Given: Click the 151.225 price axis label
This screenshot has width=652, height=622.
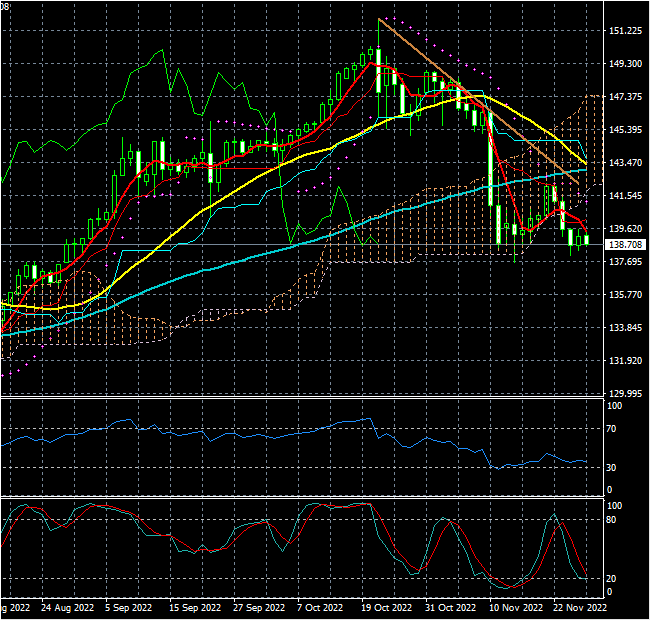Looking at the screenshot, I should click(x=626, y=31).
